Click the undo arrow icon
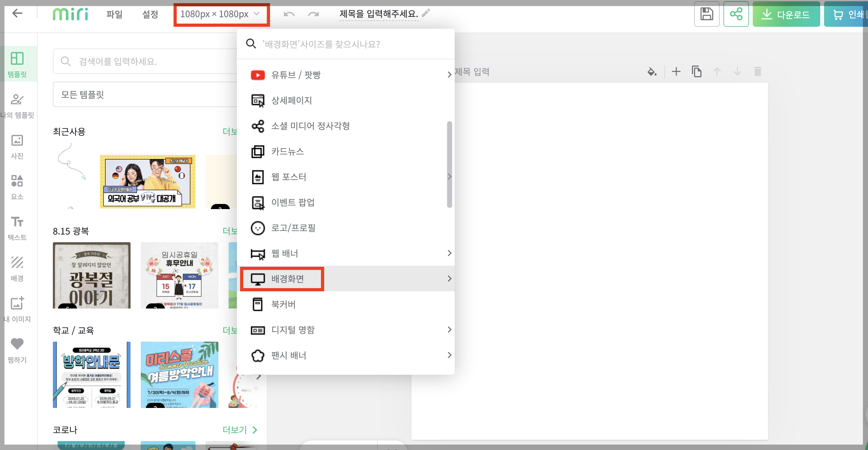This screenshot has height=450, width=868. tap(289, 14)
